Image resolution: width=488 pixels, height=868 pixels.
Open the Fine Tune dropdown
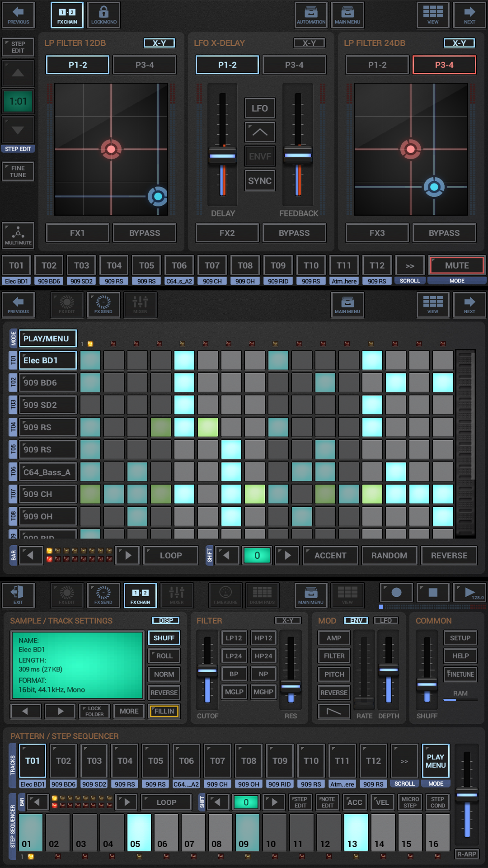click(x=18, y=171)
